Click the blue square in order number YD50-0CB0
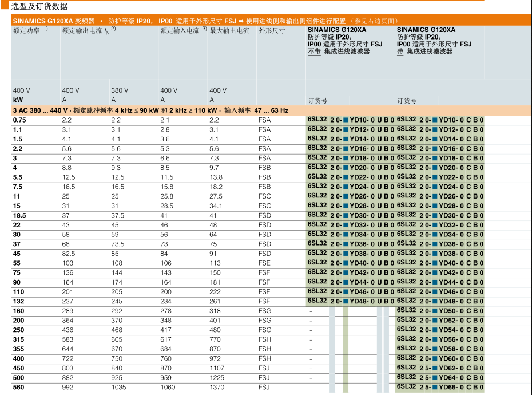This screenshot has width=532, height=395. (435, 311)
